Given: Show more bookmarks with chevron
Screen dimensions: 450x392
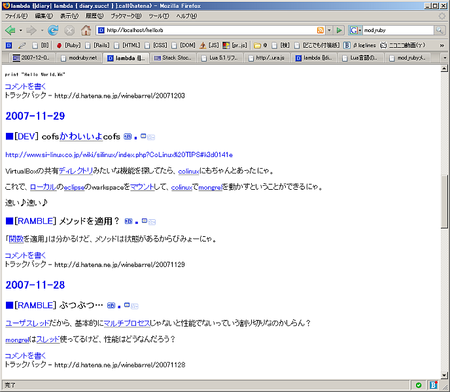Looking at the screenshot, I should click(x=442, y=45).
